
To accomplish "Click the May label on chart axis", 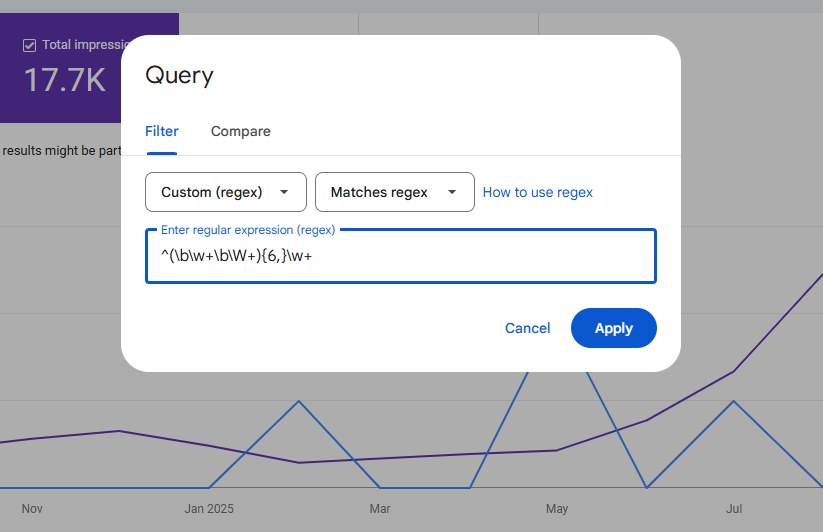I will [557, 509].
